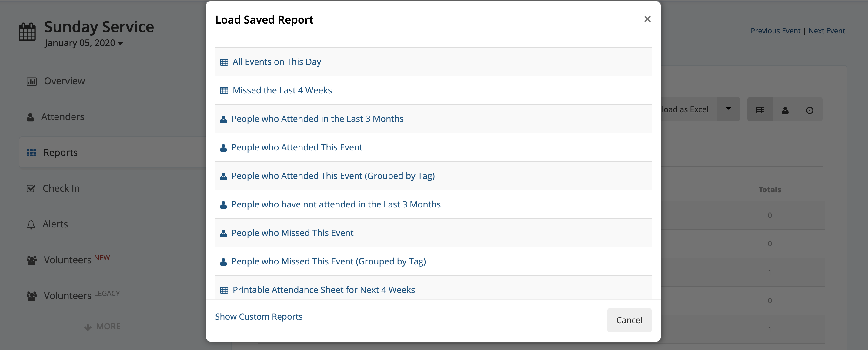Expand the MORE sidebar section

[102, 326]
